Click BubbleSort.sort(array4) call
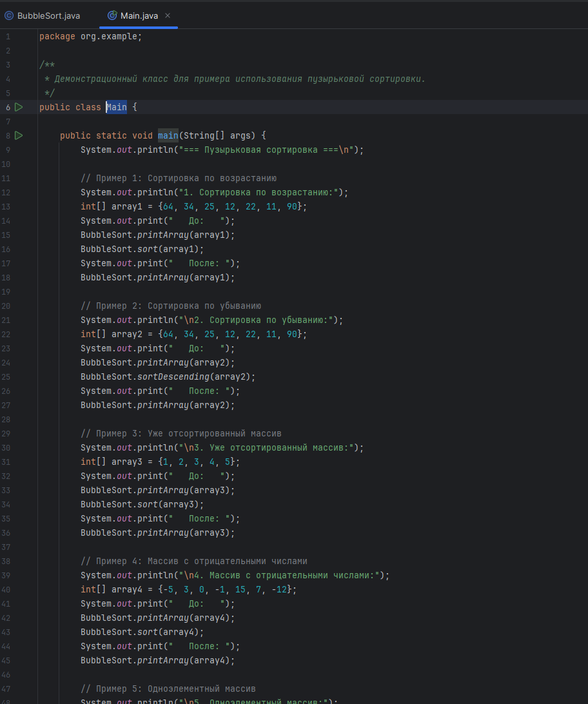The height and width of the screenshot is (704, 588). click(x=142, y=632)
